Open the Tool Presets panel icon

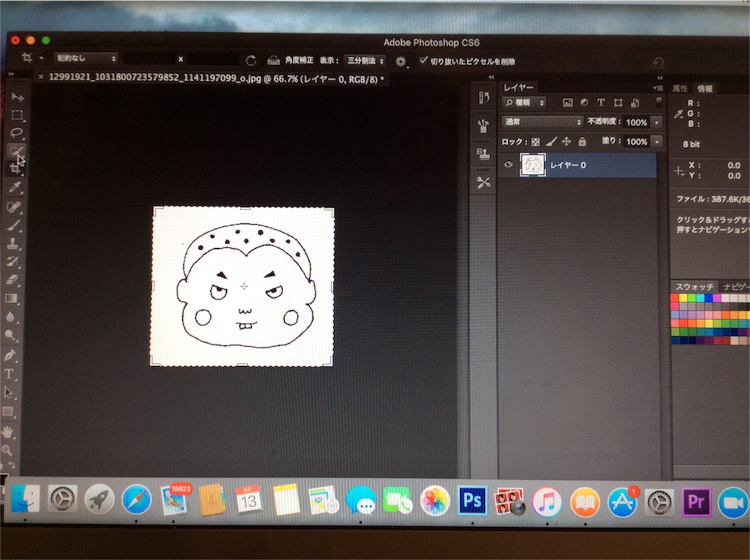point(483,182)
